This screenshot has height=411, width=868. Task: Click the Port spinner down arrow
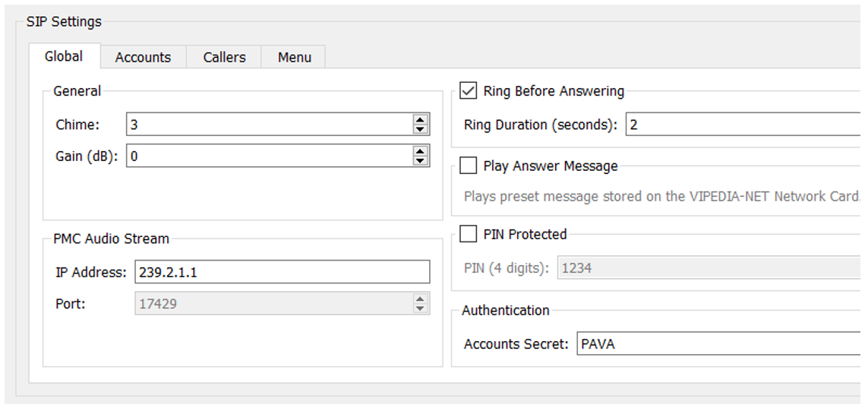pyautogui.click(x=420, y=308)
